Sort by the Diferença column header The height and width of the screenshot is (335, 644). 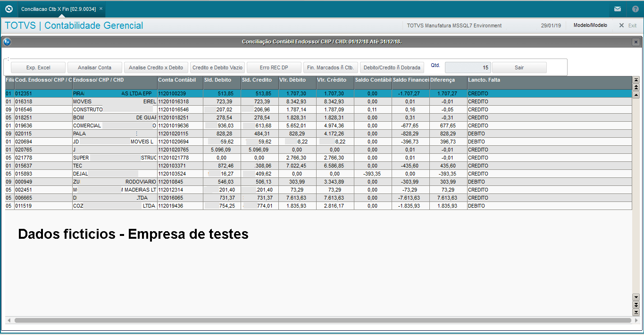(448, 80)
